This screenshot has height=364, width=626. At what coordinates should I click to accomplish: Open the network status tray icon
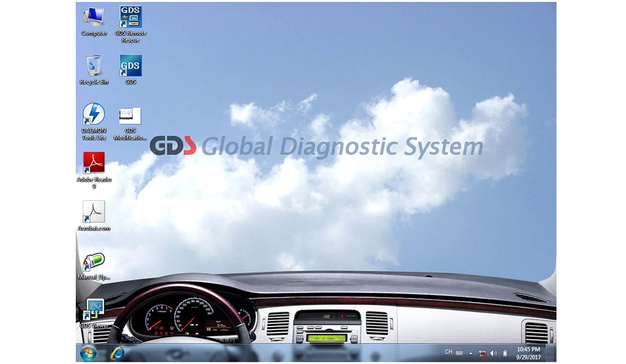tap(482, 353)
